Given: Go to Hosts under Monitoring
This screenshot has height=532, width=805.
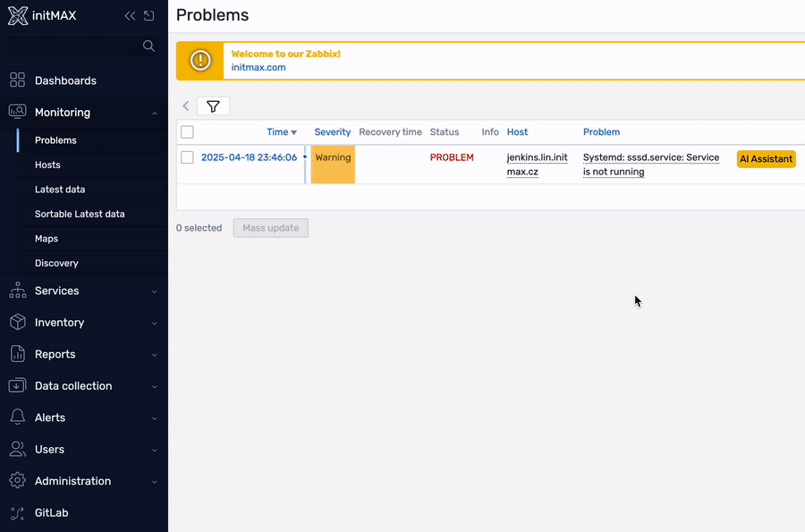Looking at the screenshot, I should tap(47, 165).
